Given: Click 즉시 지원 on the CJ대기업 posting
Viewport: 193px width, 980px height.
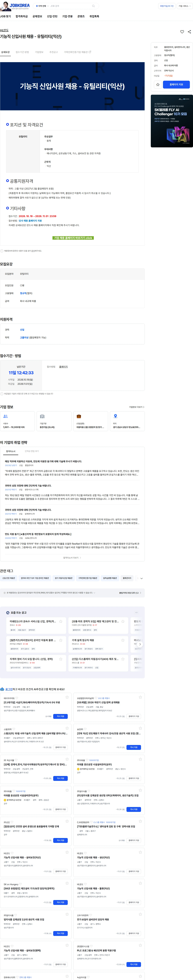Looking at the screenshot, I should [61, 716].
